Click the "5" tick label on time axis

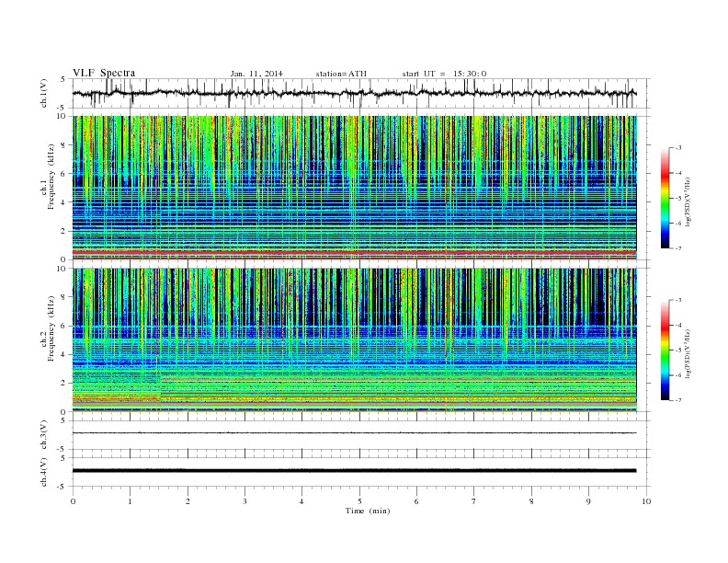point(359,501)
